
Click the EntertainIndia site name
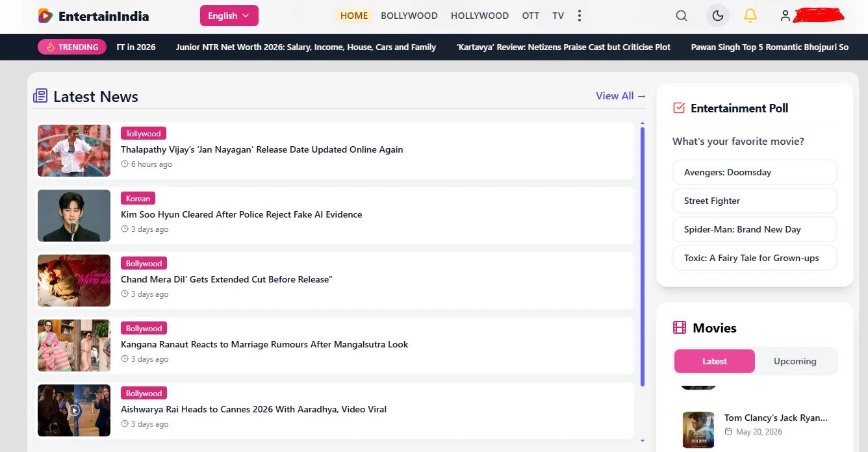point(103,16)
